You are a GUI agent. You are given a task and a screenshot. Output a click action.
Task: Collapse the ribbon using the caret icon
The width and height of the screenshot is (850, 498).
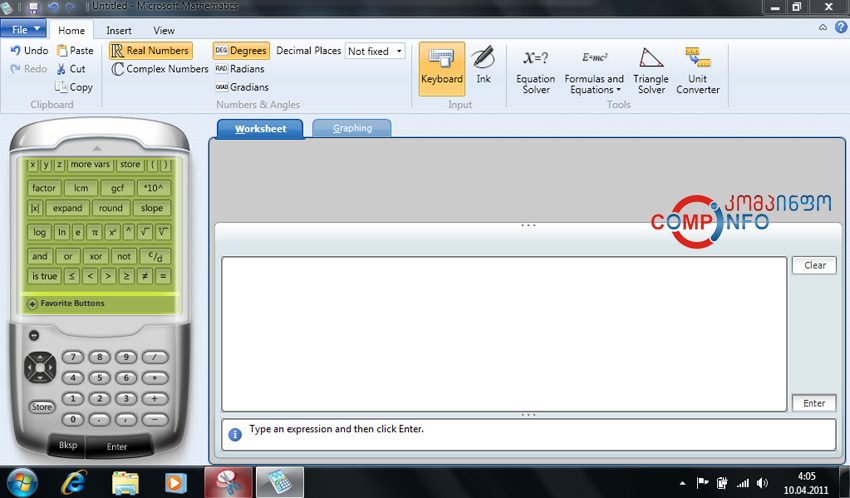[x=823, y=27]
